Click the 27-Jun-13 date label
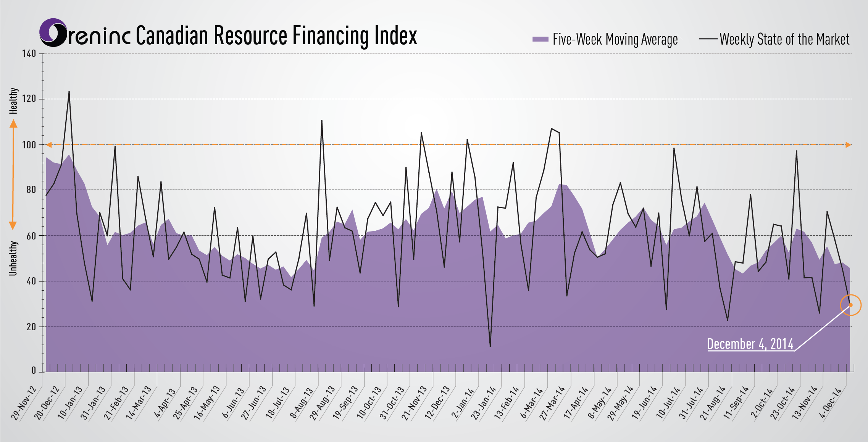The width and height of the screenshot is (868, 442). coord(255,403)
